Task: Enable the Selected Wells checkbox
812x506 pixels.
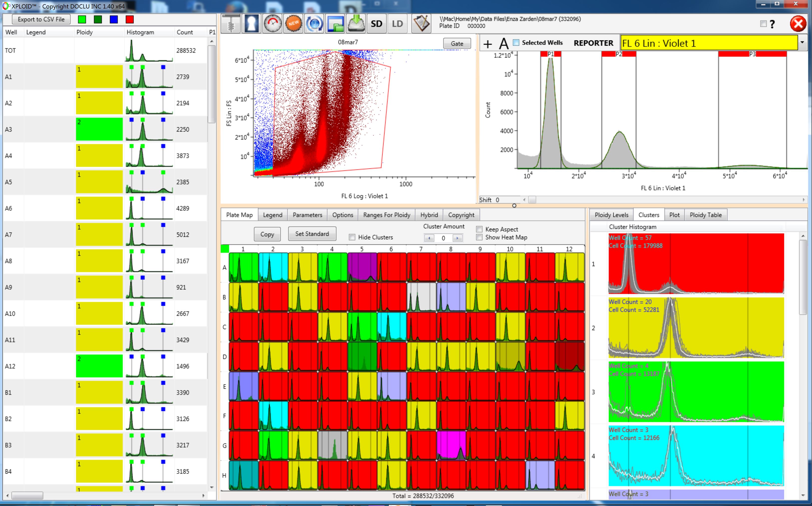Action: tap(516, 42)
